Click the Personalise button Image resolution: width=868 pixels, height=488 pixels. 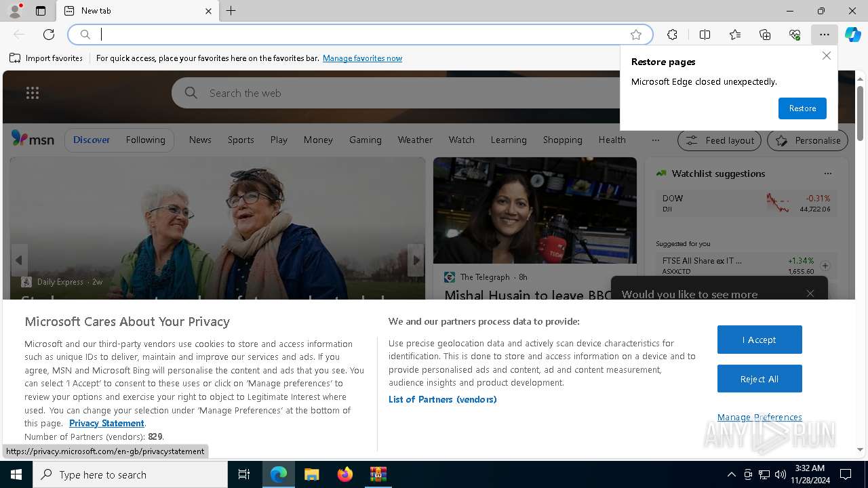(x=808, y=140)
